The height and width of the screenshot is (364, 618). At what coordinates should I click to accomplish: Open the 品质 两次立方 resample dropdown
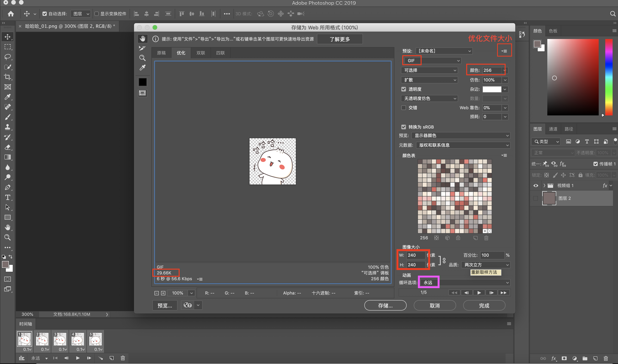[486, 265]
